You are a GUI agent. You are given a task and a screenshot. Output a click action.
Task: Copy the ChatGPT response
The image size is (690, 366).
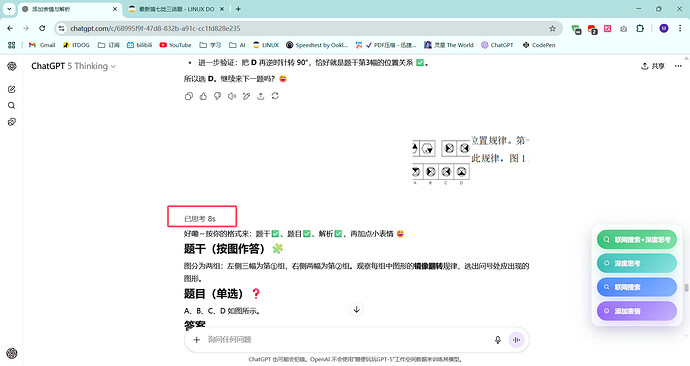pos(189,96)
